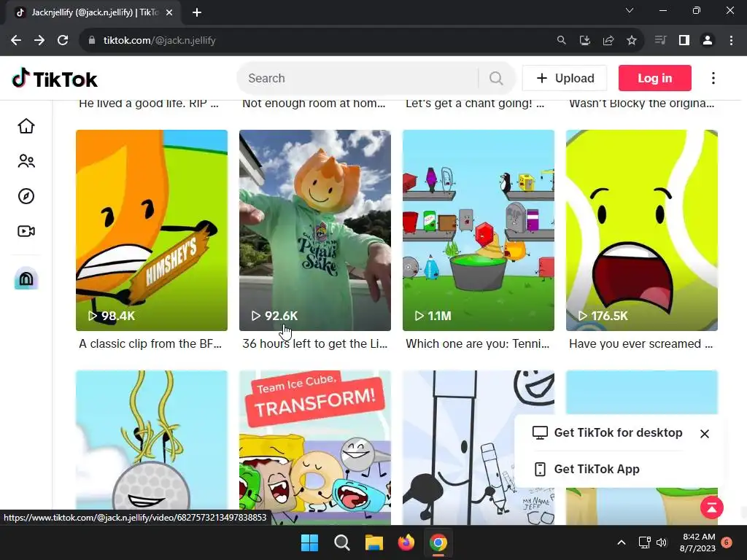Open the network icon in system tray
This screenshot has width=747, height=560.
coord(644,542)
